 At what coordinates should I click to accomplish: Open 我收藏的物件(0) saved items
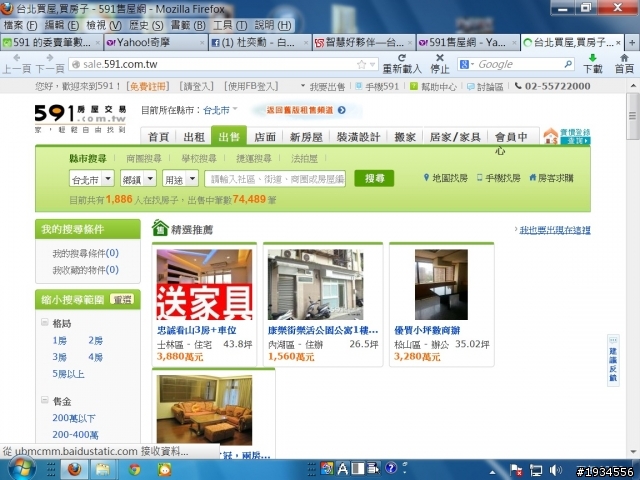(85, 270)
